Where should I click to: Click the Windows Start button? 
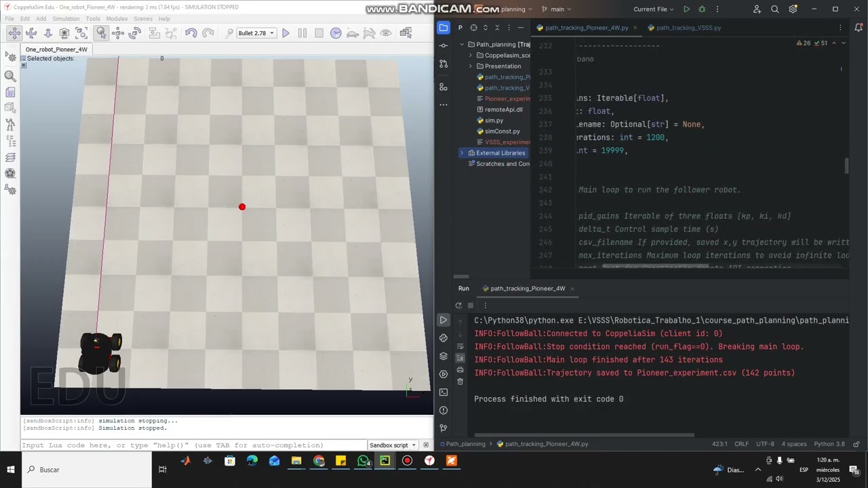point(11,470)
